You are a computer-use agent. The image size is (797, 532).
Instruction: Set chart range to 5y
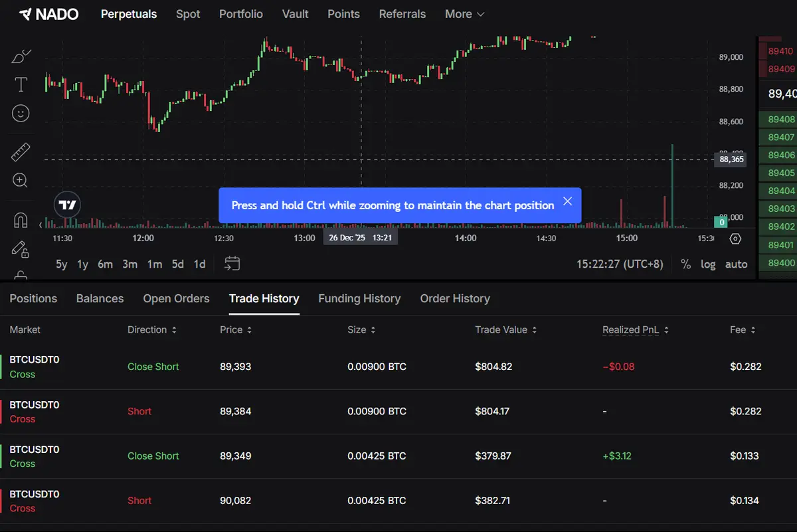pyautogui.click(x=62, y=264)
